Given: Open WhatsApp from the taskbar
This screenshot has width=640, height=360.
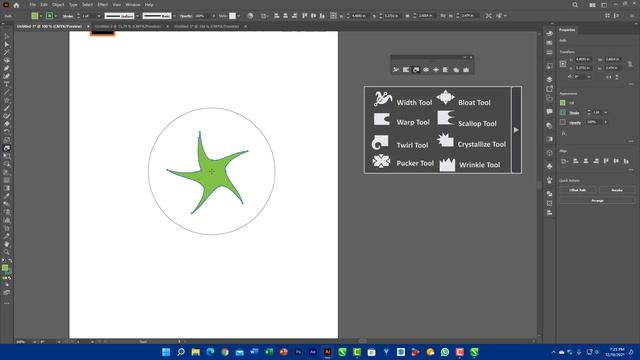Looking at the screenshot, I should pyautogui.click(x=445, y=352).
